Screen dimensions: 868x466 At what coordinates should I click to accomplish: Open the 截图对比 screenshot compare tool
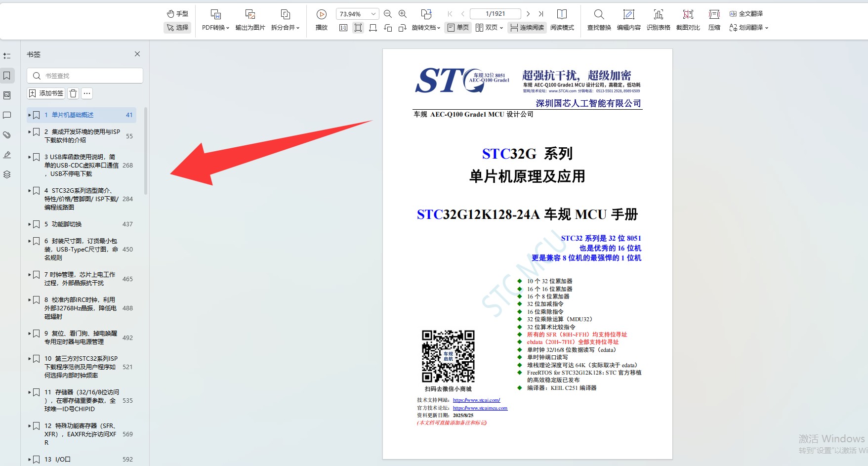point(688,20)
